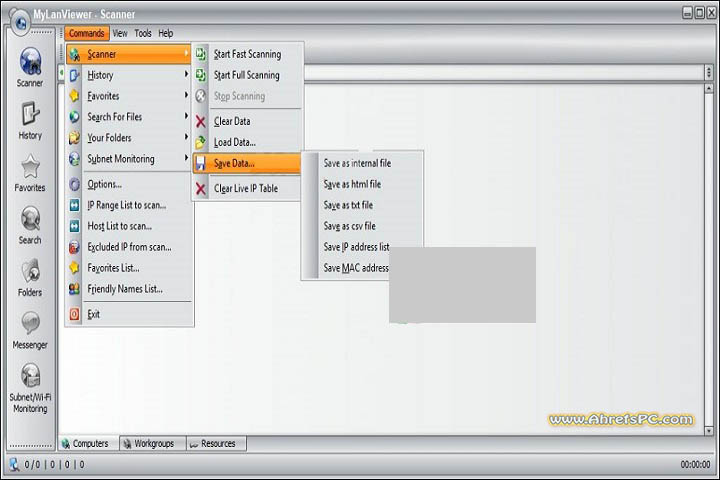Expand the History submenu arrow
This screenshot has height=480, width=720.
click(x=186, y=74)
